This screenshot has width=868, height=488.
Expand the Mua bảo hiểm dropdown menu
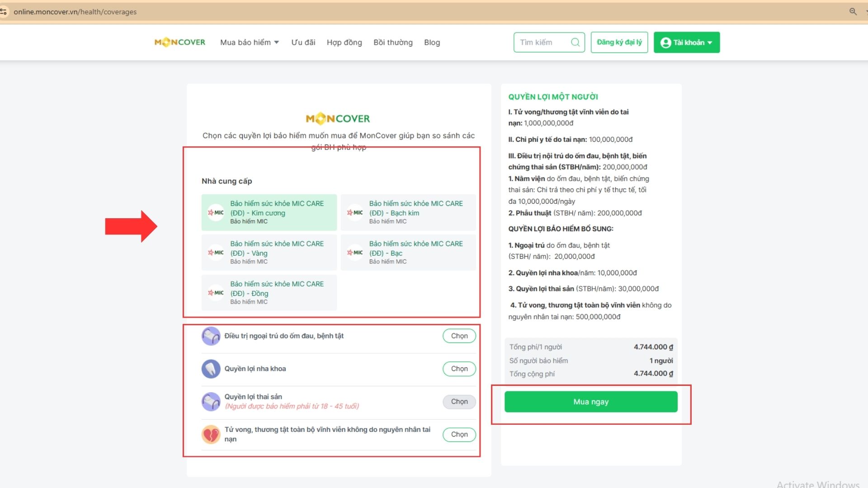point(250,42)
